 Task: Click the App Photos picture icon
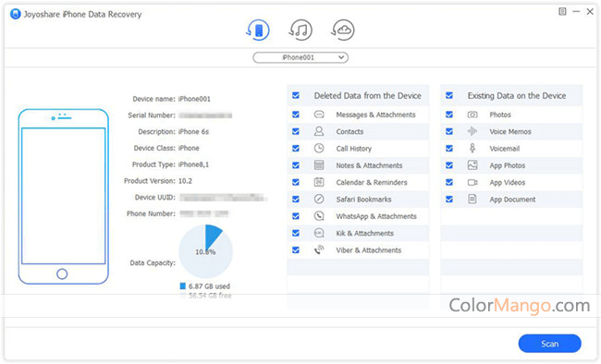coord(472,165)
